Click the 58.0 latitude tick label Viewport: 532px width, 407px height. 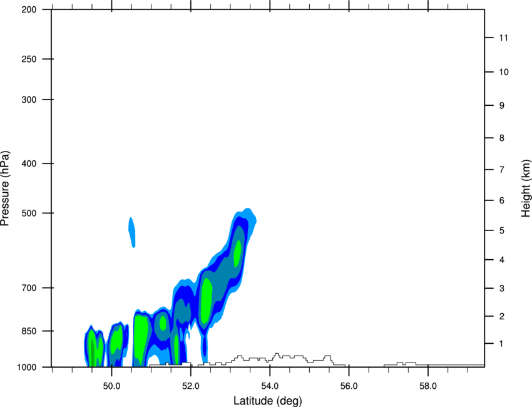[x=428, y=386]
